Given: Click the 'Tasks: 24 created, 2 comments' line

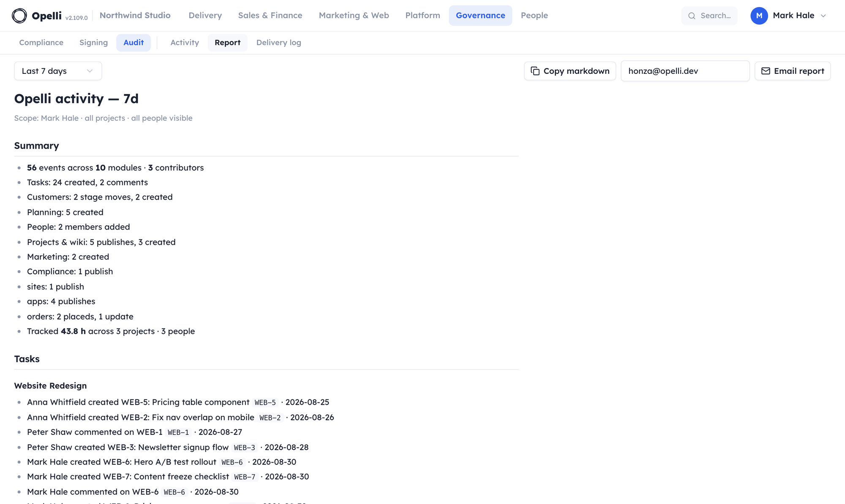Looking at the screenshot, I should 87,182.
